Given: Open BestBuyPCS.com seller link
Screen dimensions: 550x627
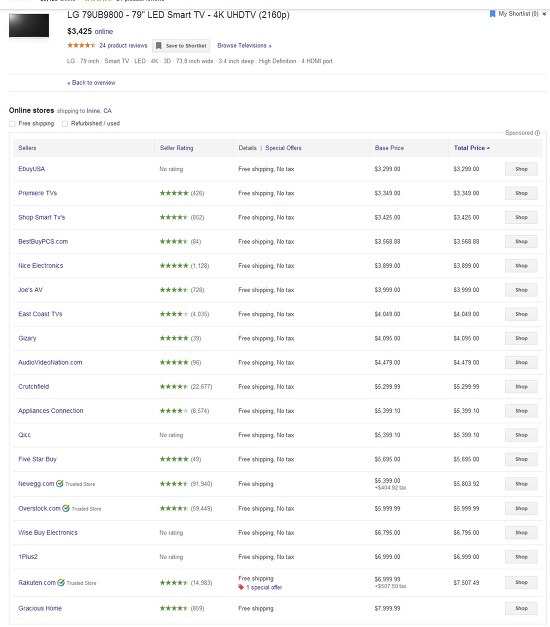Looking at the screenshot, I should pos(43,242).
